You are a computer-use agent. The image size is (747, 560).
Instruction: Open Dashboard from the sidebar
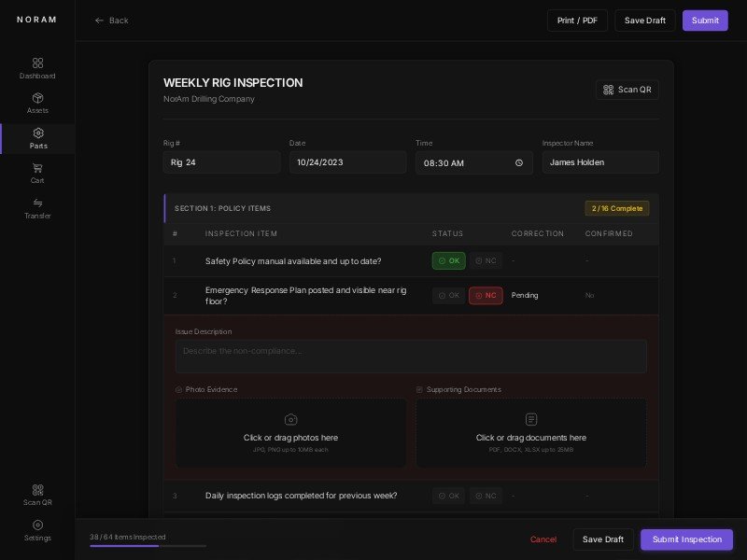[x=37, y=67]
